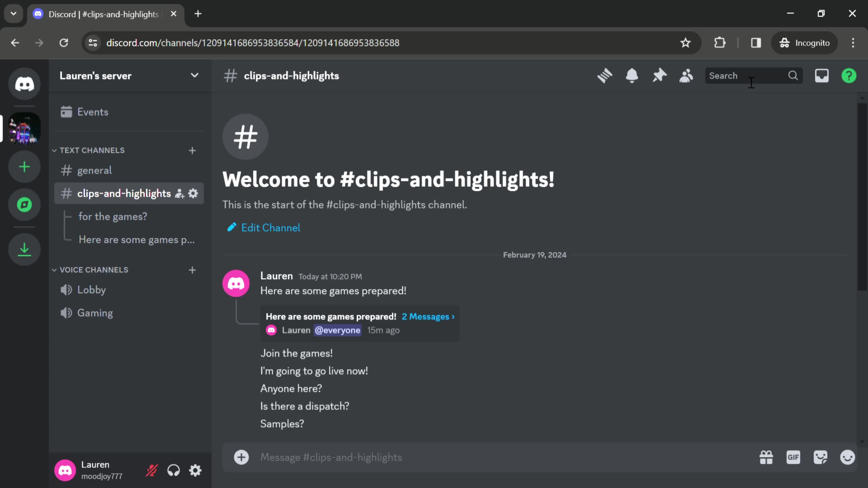Open Chrome three-dot menu
Image resolution: width=868 pixels, height=488 pixels.
tap(853, 43)
